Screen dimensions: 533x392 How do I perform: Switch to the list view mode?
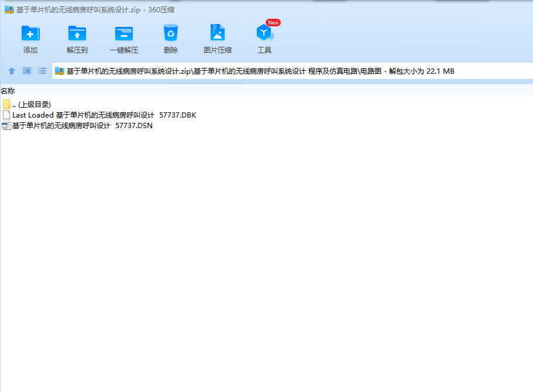pos(42,71)
